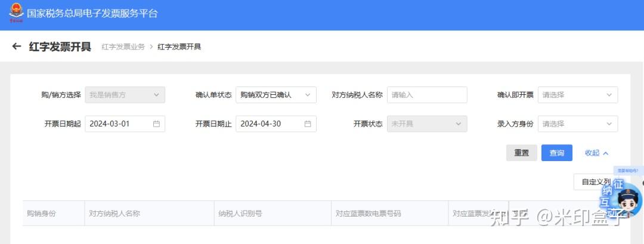Click the 开票日期起 date field
Viewport: 644px width, 244px height.
coord(125,123)
